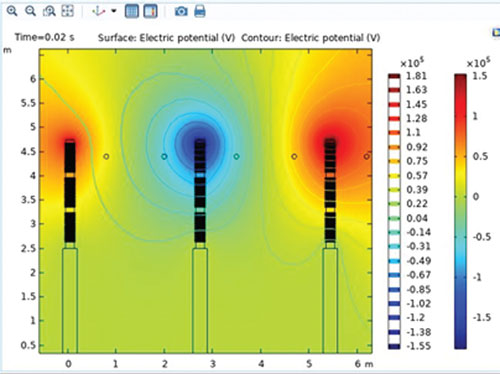Toggle the Show Legends button
The image size is (500, 374).
click(150, 11)
